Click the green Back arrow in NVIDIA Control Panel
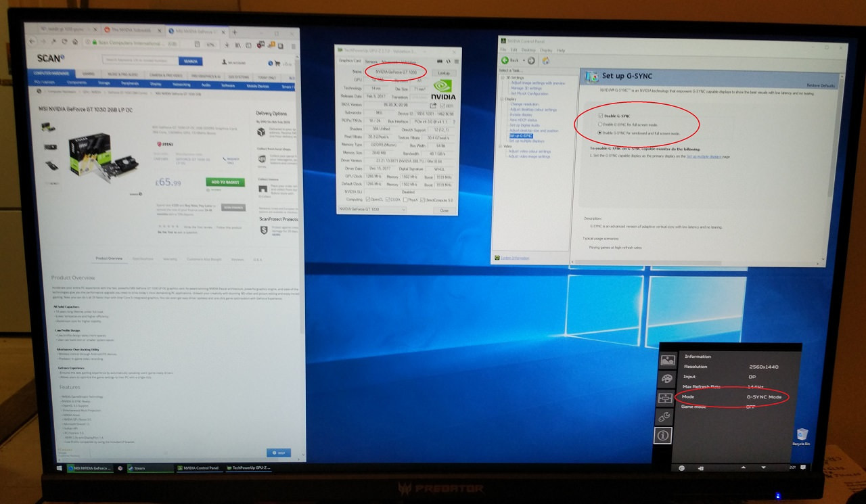The image size is (866, 504). pyautogui.click(x=505, y=60)
